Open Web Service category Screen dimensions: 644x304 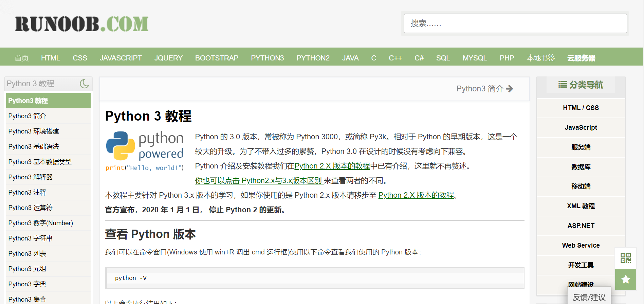581,245
